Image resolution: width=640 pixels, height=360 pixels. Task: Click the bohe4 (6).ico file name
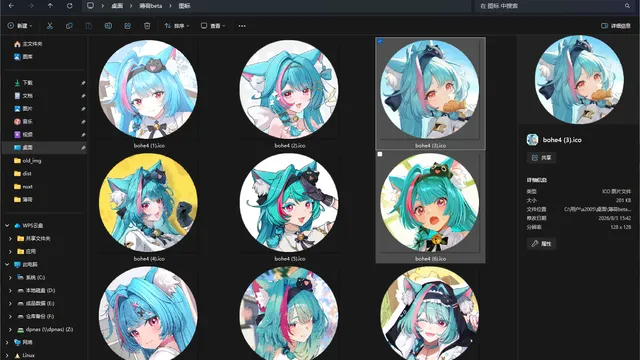(431, 259)
